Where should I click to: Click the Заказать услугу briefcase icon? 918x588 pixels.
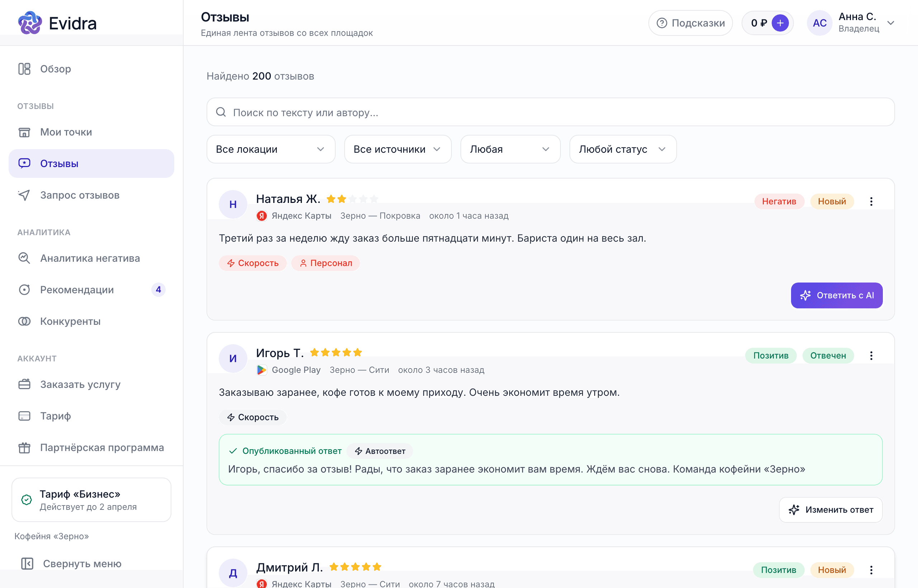pos(24,384)
